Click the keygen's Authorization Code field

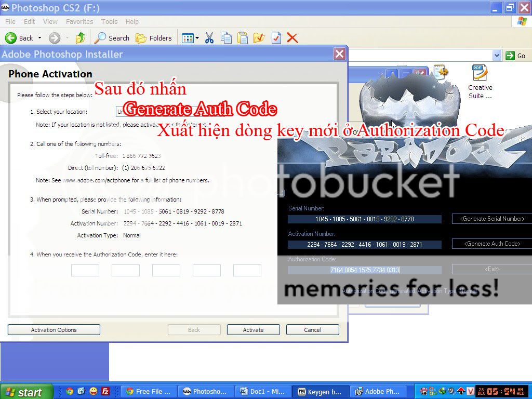[364, 270]
